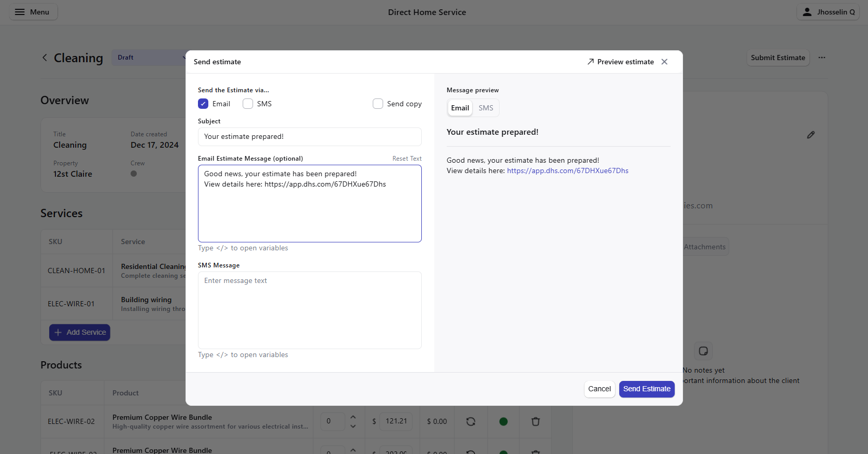Click the Jhosselin Q user profile icon

[x=807, y=12]
